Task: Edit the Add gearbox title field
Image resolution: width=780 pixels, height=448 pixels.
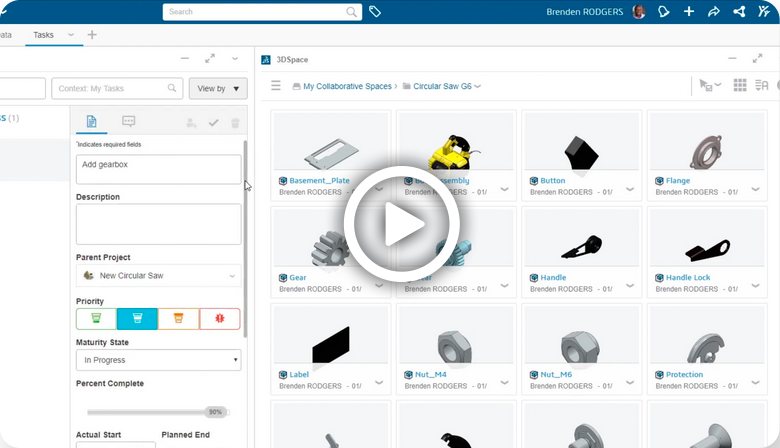Action: click(159, 169)
